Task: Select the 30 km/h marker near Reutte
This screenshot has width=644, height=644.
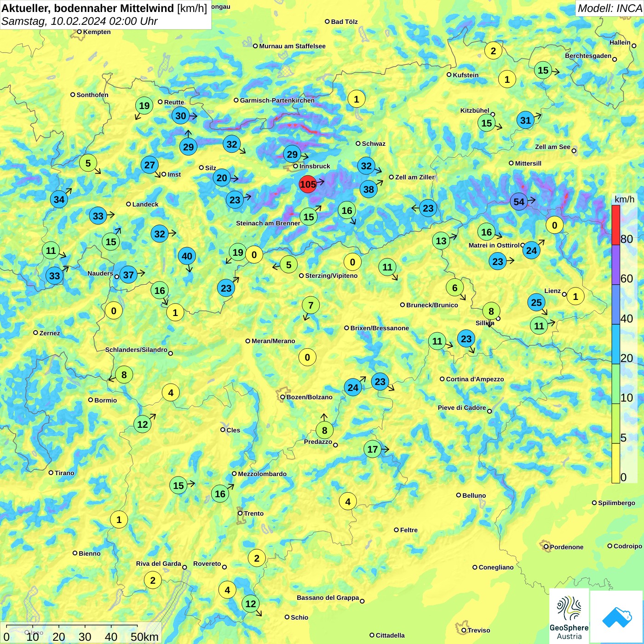Action: click(181, 116)
